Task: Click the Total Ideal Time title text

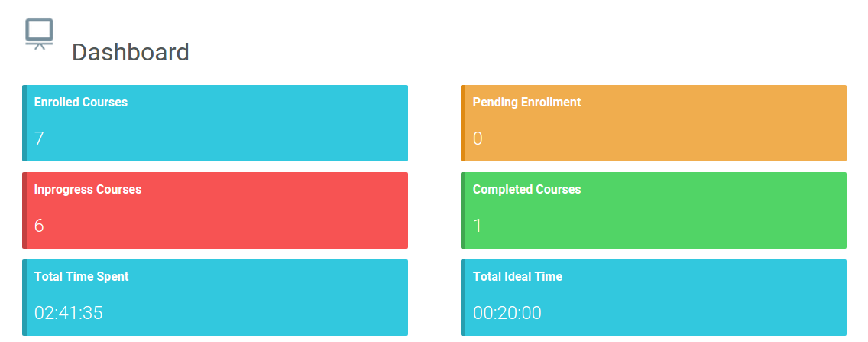Action: pyautogui.click(x=517, y=276)
